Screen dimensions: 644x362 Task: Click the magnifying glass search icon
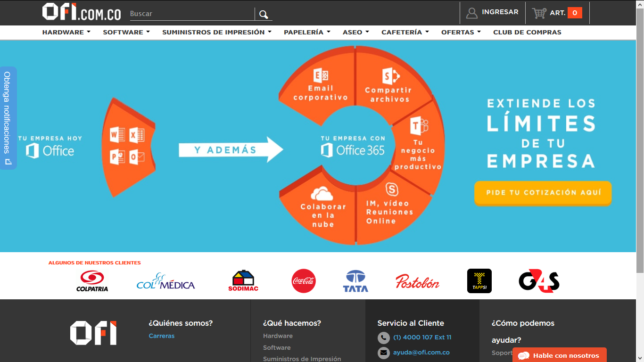[x=264, y=14]
